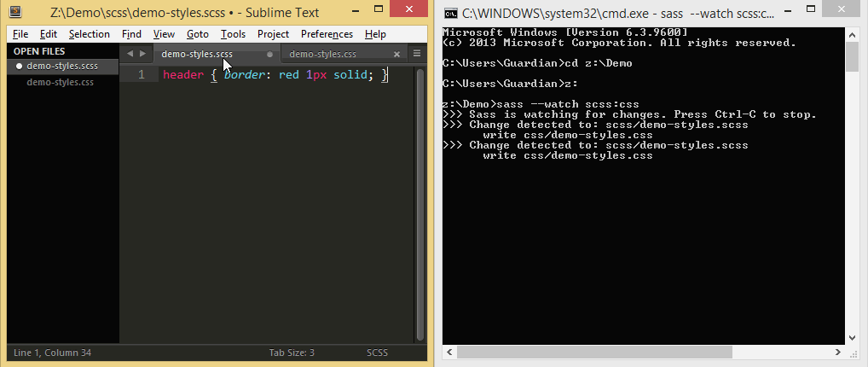Open the Help menu
The width and height of the screenshot is (868, 367).
(375, 34)
